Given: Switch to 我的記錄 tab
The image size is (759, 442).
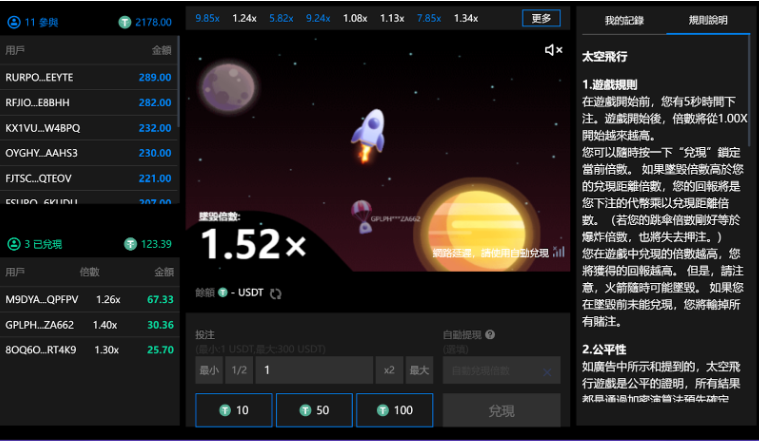Looking at the screenshot, I should pyautogui.click(x=627, y=20).
